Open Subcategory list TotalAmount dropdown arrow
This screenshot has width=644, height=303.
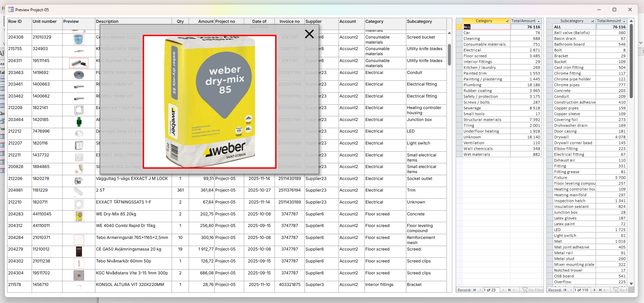tap(624, 21)
